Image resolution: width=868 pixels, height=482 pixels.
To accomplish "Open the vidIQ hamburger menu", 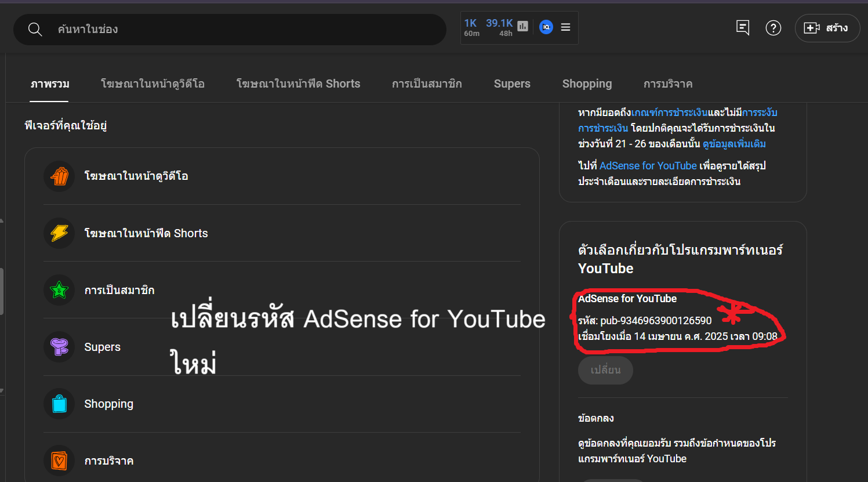I will 566,27.
